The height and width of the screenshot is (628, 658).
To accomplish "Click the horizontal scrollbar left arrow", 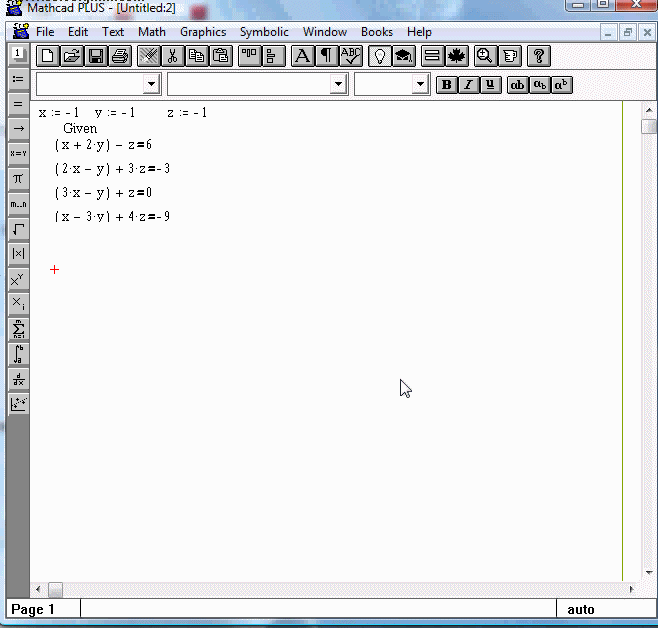I will [x=39, y=590].
